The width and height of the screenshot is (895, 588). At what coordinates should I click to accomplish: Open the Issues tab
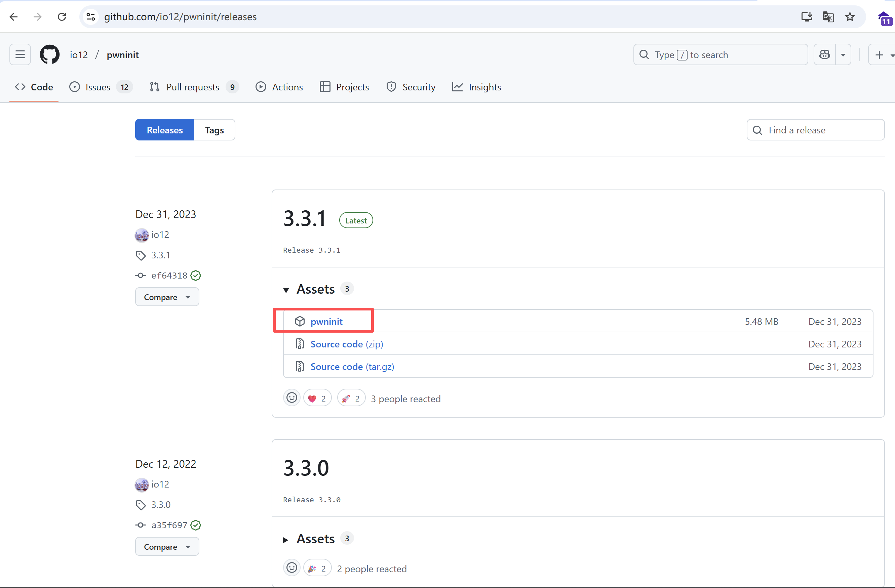101,87
